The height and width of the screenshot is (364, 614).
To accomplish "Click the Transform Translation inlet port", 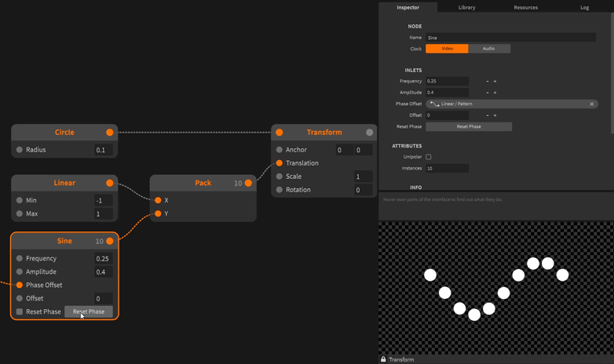I will point(280,163).
